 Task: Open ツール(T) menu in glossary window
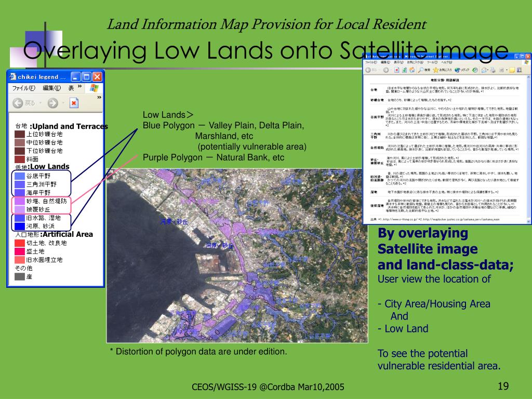coord(432,62)
